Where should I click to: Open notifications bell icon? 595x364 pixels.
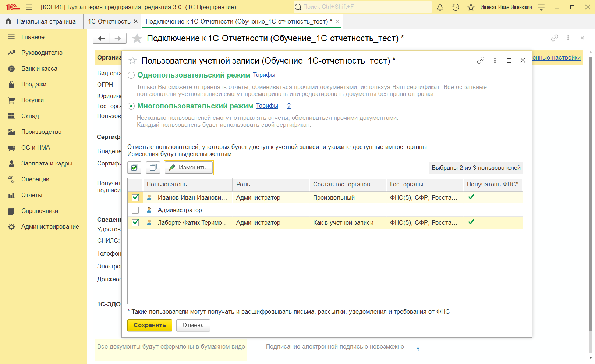click(x=440, y=7)
